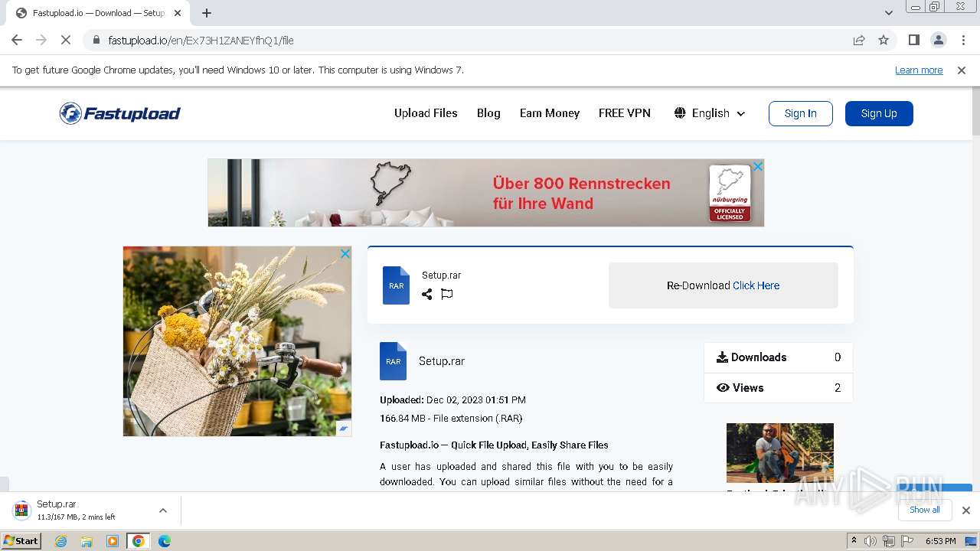Click the ad choices icon on flower ad

click(345, 429)
